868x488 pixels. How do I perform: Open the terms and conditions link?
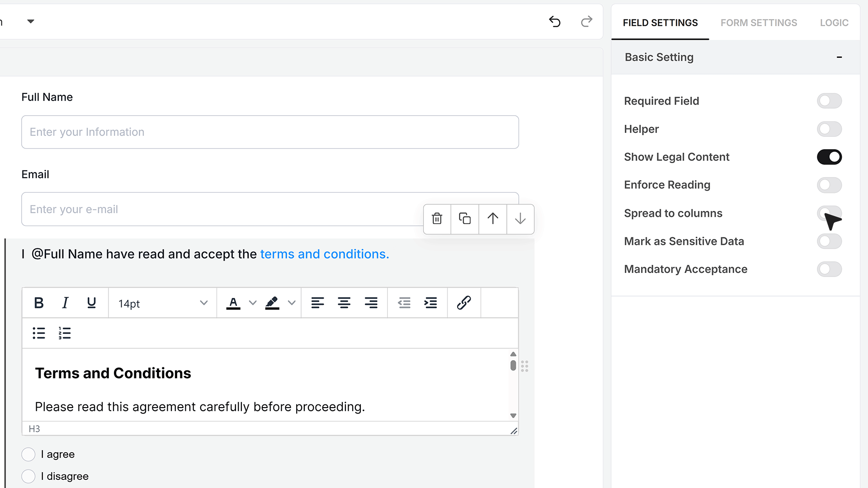pyautogui.click(x=325, y=254)
